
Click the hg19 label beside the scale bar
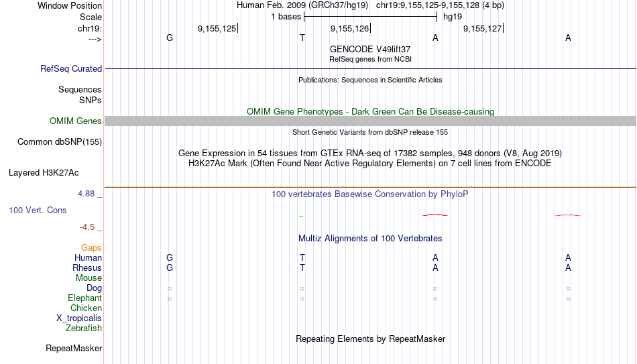pyautogui.click(x=453, y=17)
